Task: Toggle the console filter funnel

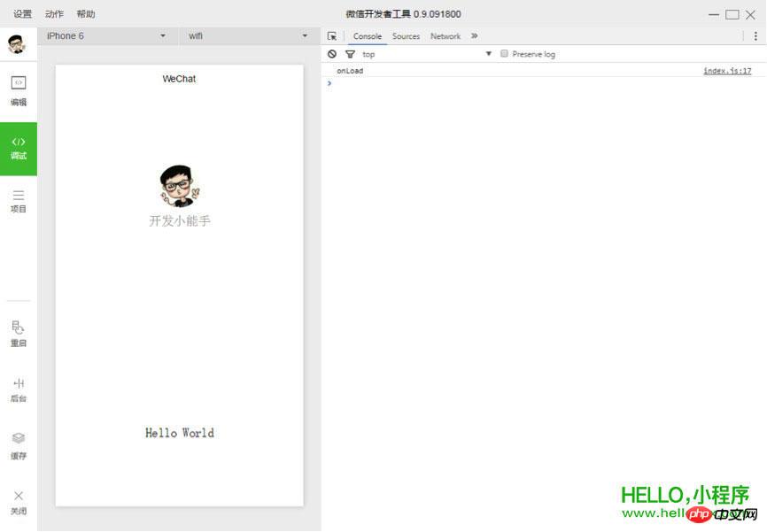Action: point(350,54)
